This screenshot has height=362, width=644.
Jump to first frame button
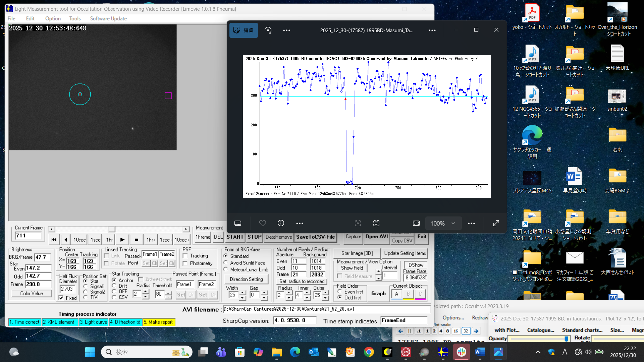(54, 240)
